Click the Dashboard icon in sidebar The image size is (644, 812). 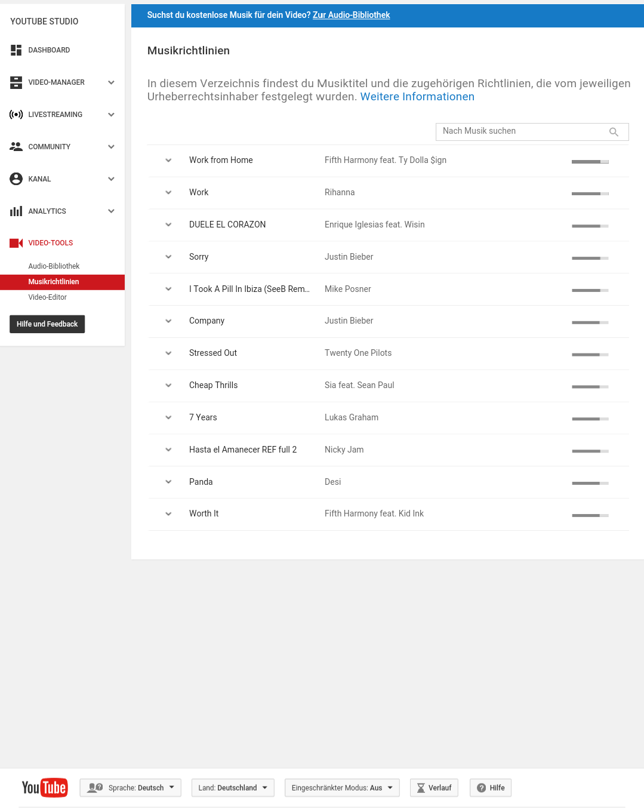click(16, 50)
